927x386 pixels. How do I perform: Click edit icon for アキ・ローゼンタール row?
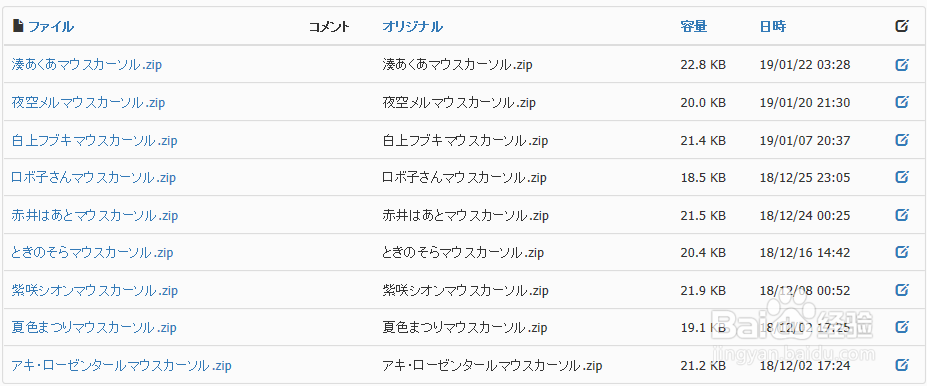click(x=902, y=365)
